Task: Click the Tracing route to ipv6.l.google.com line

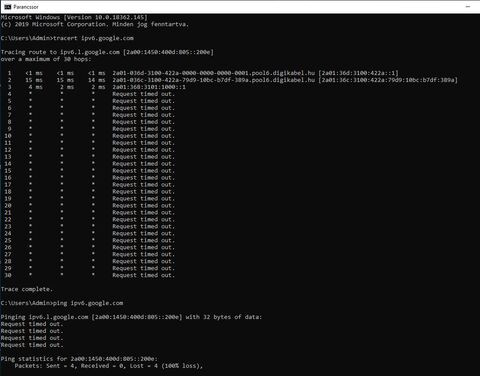Action: [x=107, y=52]
